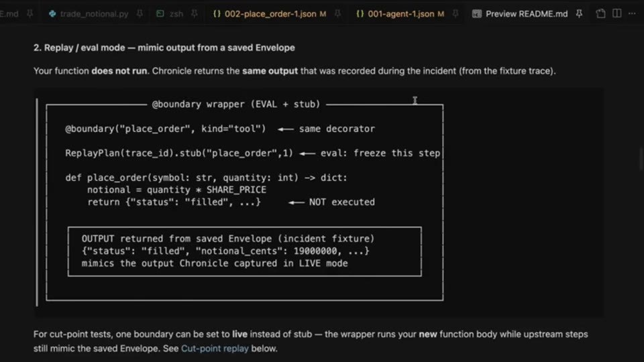Open the show source file icon
Screen dimensions: 644x362
click(x=600, y=13)
